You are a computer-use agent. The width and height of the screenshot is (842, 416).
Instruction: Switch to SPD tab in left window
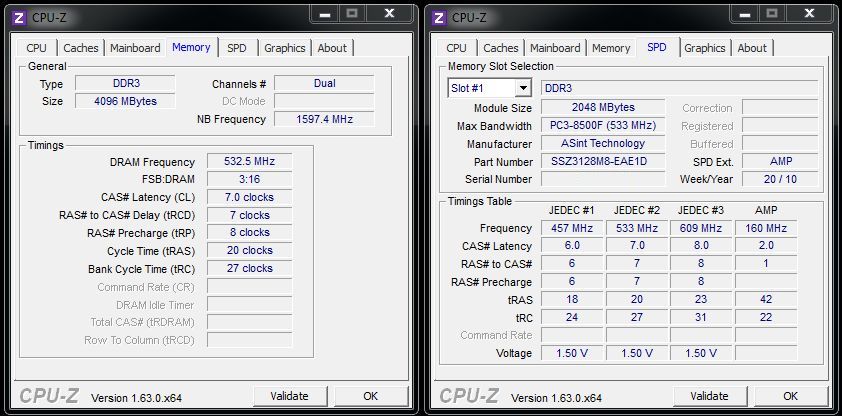[x=236, y=48]
